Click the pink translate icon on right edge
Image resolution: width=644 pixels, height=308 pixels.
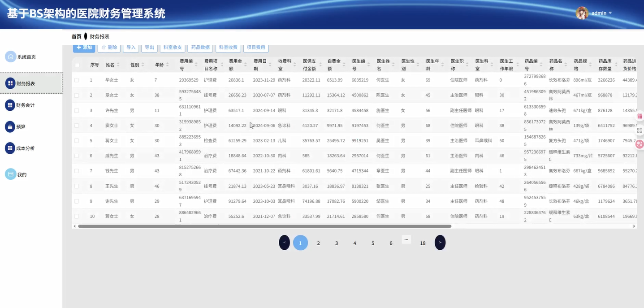pyautogui.click(x=640, y=144)
